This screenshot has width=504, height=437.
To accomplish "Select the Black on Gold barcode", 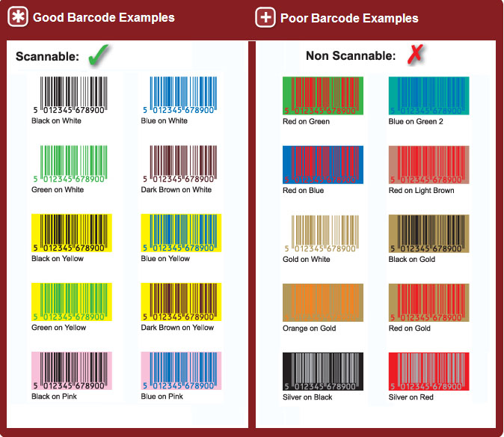I will [428, 233].
